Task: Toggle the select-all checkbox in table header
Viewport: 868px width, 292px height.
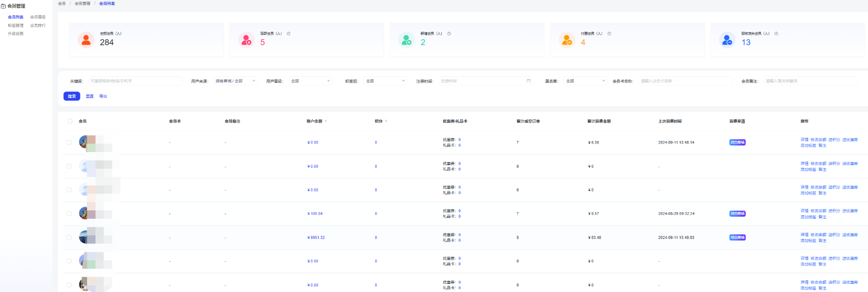Action: (x=70, y=121)
